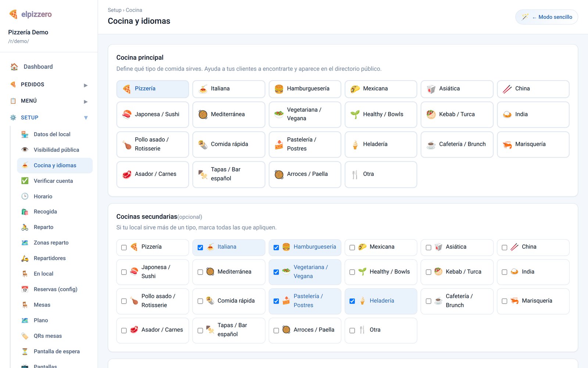Viewport: 588px width, 368px height.
Task: Check the secondary Marisquería checkbox
Action: tap(505, 301)
